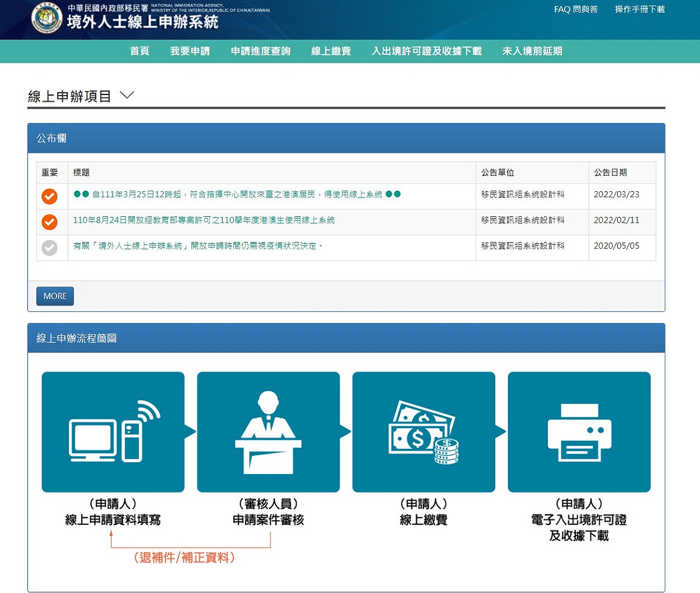Click the reviewer-at-podium icon for 申請案件審核
Image resolution: width=700 pixels, height=593 pixels.
point(268,432)
